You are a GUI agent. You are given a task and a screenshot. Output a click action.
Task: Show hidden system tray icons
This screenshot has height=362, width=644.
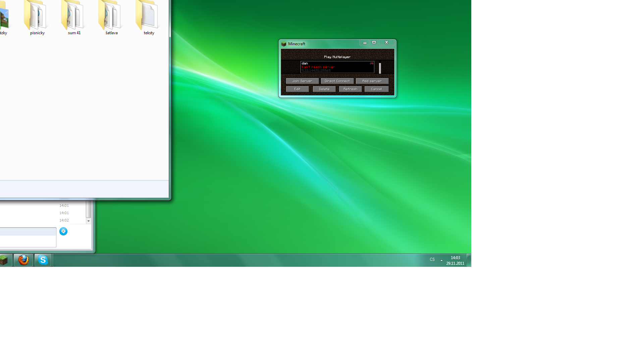coord(441,260)
